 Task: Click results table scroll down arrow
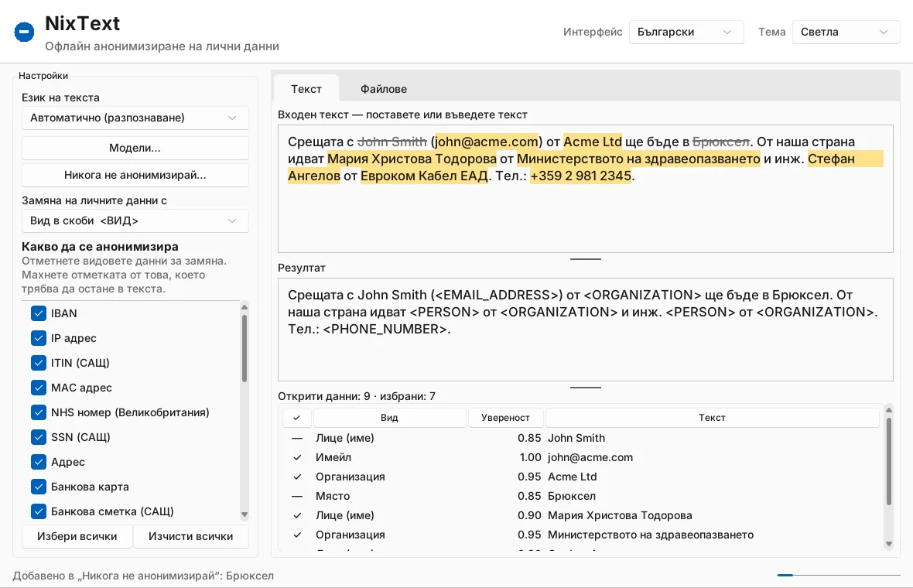888,545
